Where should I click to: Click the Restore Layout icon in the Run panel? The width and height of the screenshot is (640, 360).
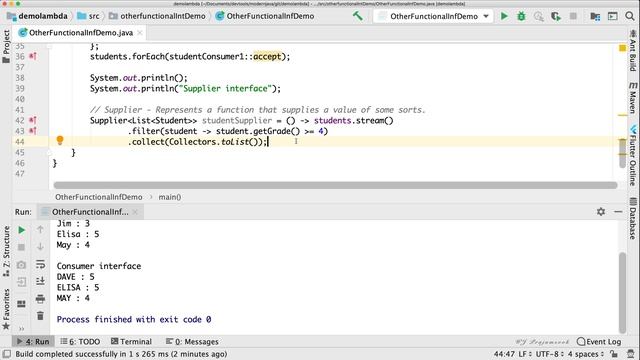pos(22,304)
